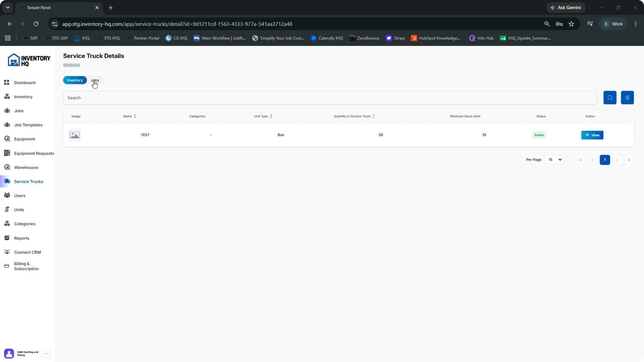This screenshot has width=644, height=362.
Task: Go back in browser history
Action: point(10,24)
